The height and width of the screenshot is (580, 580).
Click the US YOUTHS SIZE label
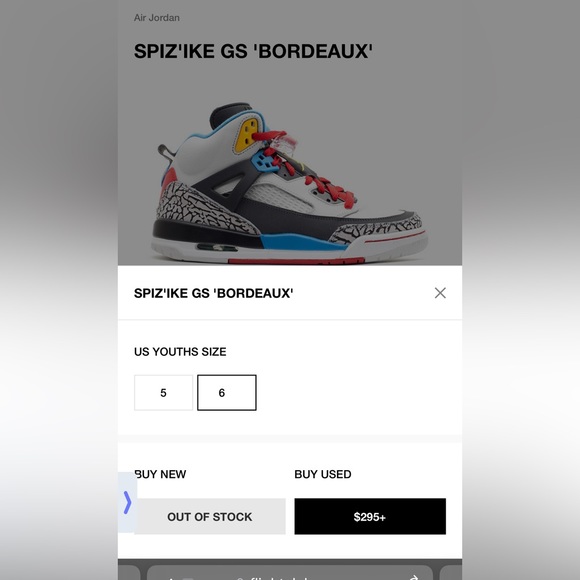180,351
